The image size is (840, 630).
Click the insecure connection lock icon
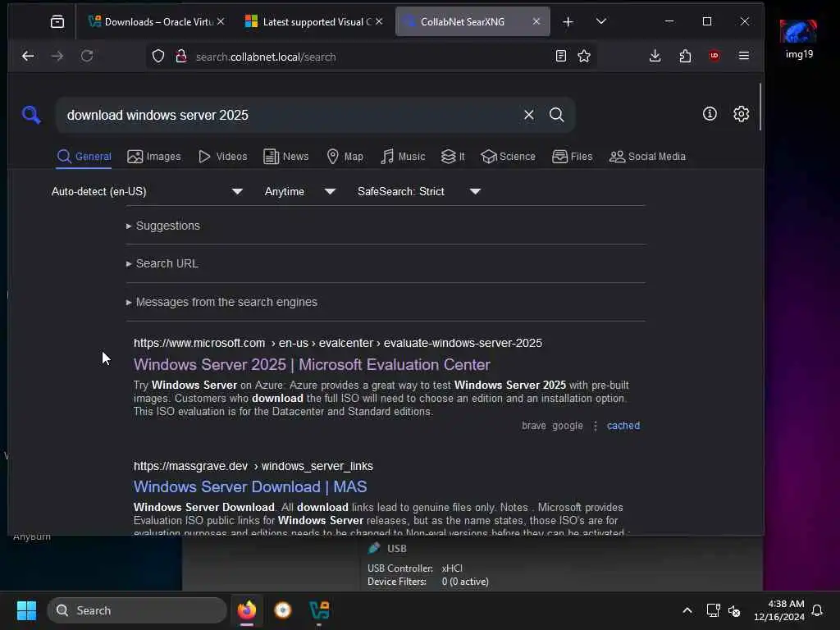click(x=181, y=57)
